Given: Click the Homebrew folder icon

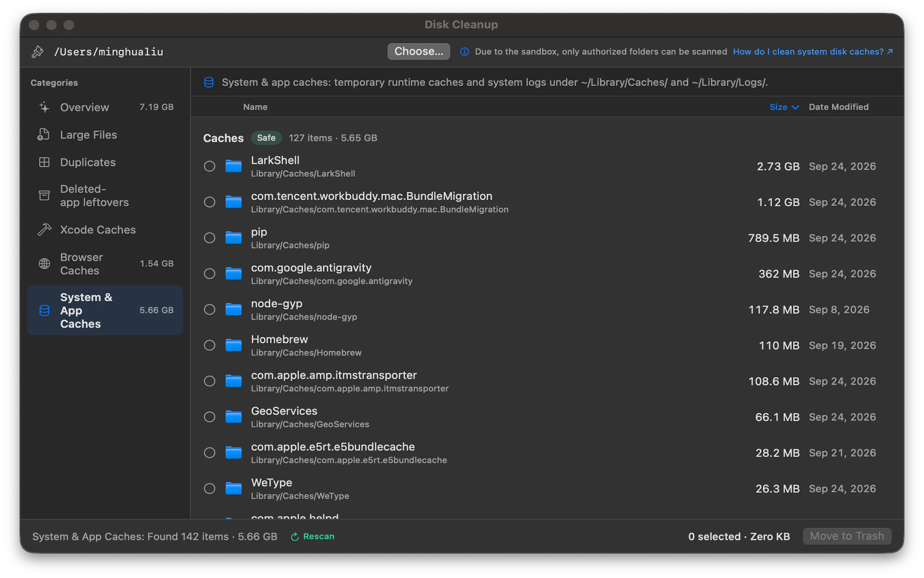Looking at the screenshot, I should pyautogui.click(x=233, y=345).
